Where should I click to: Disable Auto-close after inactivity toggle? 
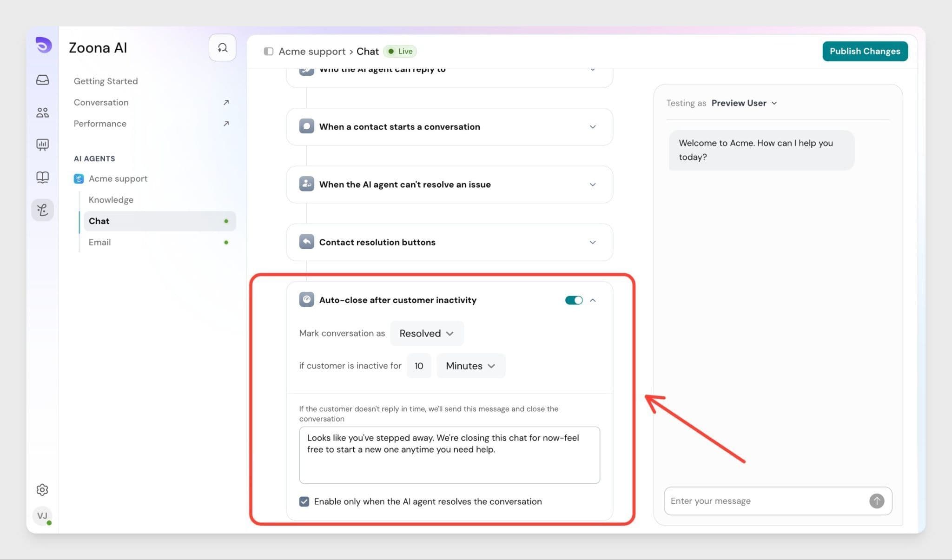pyautogui.click(x=574, y=300)
